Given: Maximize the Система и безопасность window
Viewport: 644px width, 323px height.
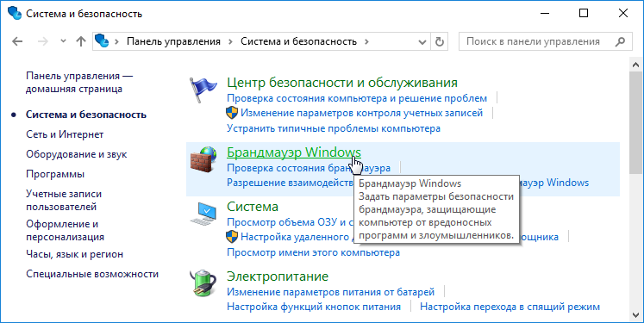Looking at the screenshot, I should point(584,14).
